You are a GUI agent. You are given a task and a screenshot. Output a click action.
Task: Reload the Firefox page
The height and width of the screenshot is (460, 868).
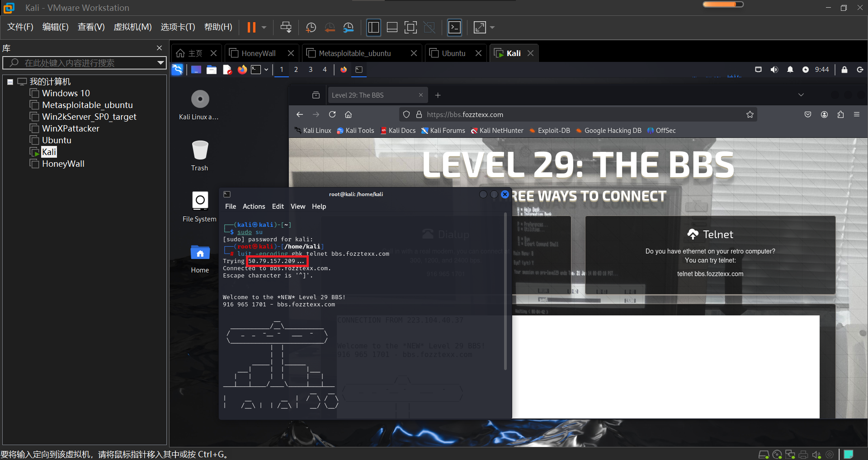click(332, 114)
